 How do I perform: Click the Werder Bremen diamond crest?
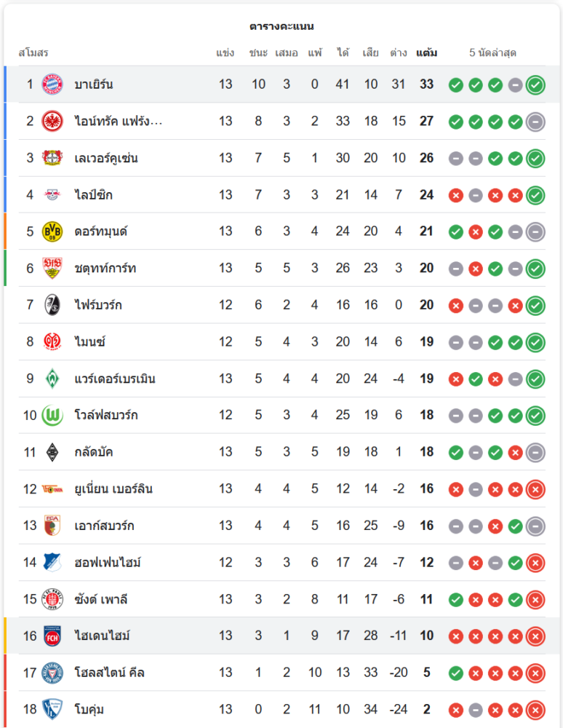pyautogui.click(x=52, y=379)
